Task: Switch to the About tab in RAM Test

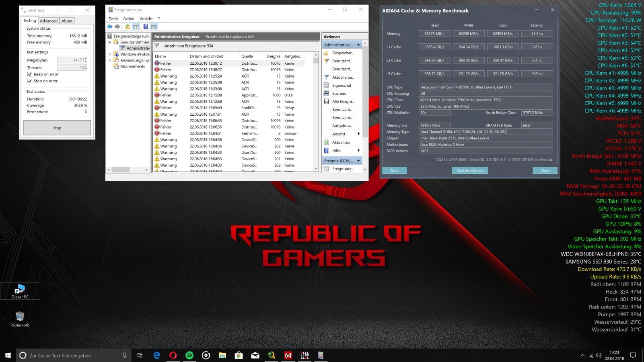Action: tap(67, 21)
